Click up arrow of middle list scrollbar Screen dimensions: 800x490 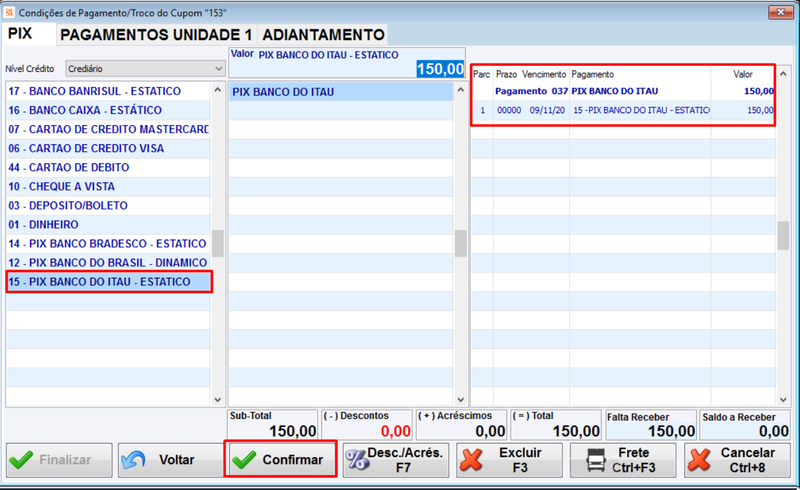[x=461, y=90]
